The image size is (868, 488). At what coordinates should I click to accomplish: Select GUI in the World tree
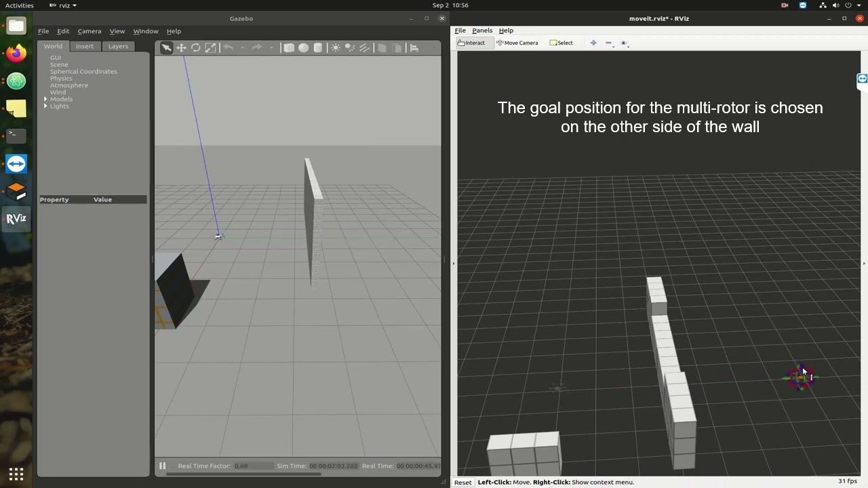(x=56, y=58)
